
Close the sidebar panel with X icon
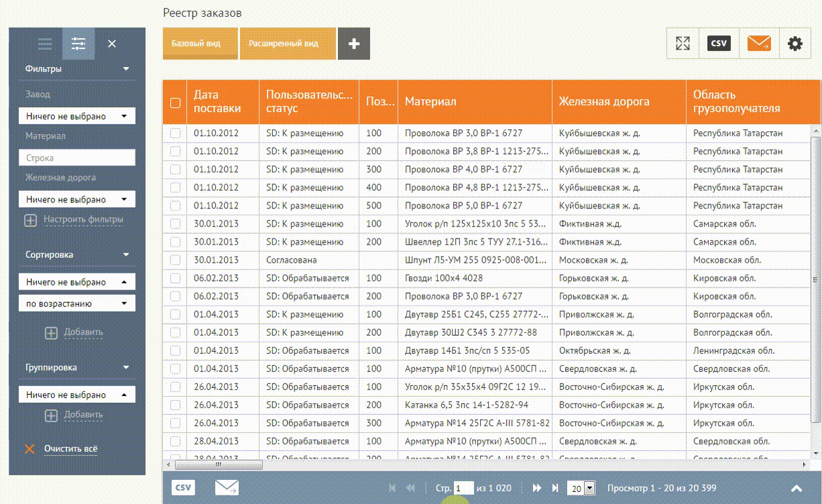pyautogui.click(x=112, y=44)
